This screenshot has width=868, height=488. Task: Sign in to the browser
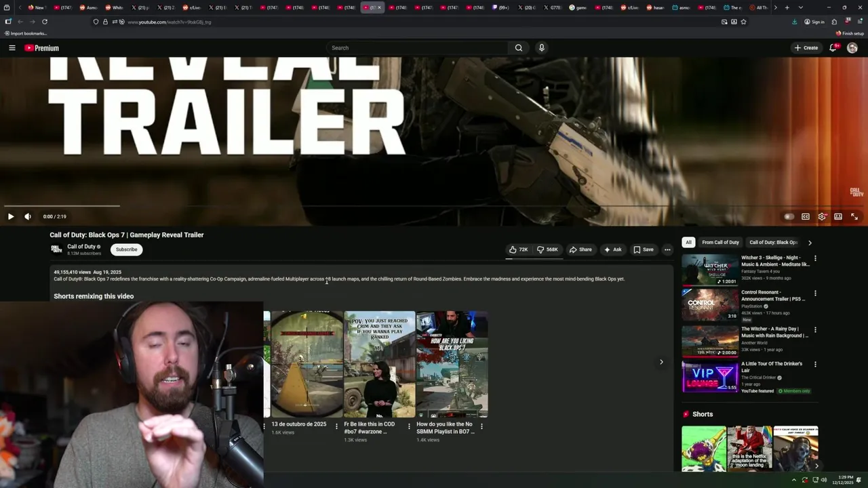coord(814,22)
